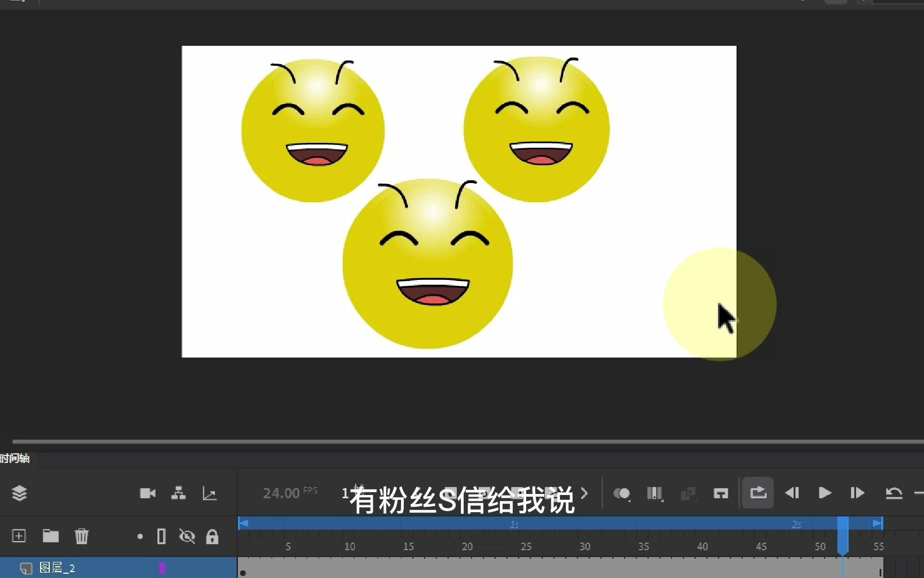Click the undo arrow icon
This screenshot has width=924, height=578.
[894, 493]
